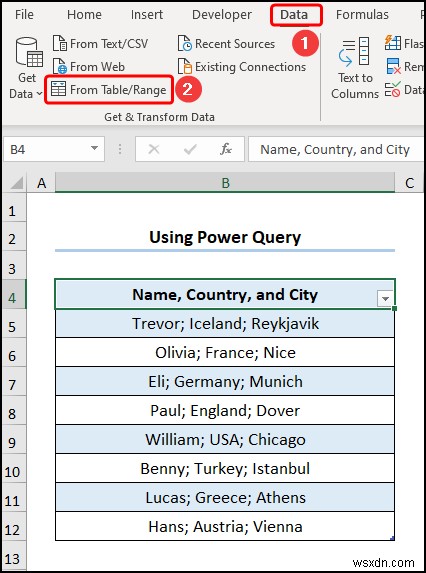Choose the From Web import option
The height and width of the screenshot is (573, 426).
89,67
